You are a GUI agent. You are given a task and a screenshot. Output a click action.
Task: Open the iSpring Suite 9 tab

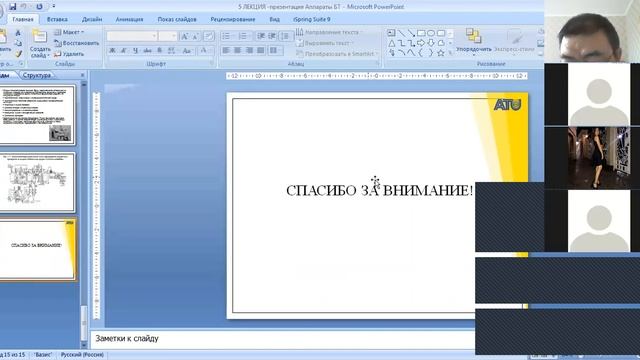[311, 19]
